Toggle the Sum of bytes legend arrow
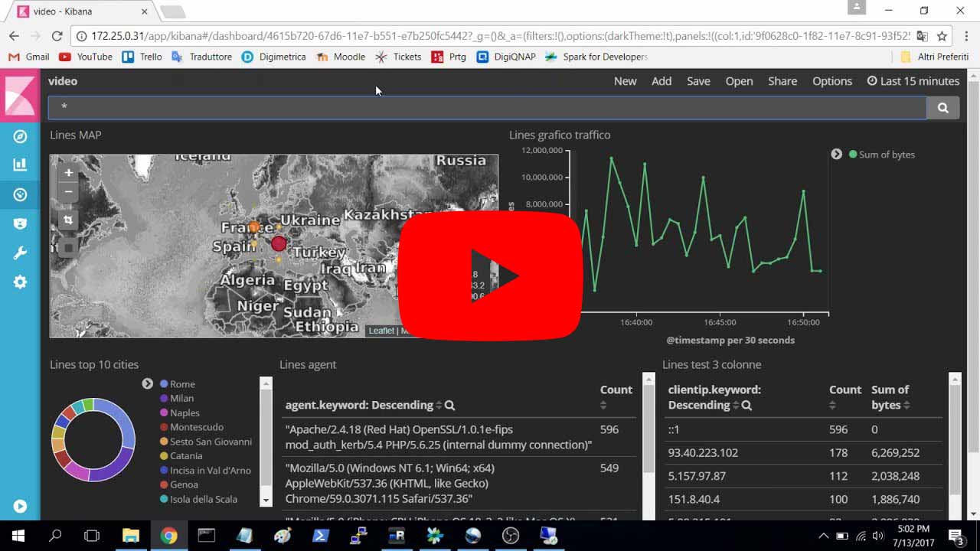 (x=836, y=155)
